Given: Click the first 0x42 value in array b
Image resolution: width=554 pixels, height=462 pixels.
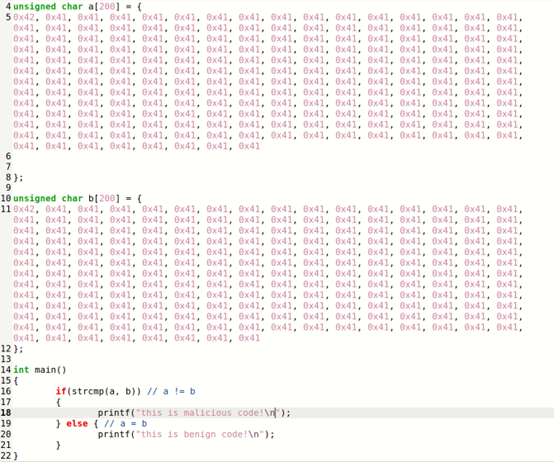Looking at the screenshot, I should click(x=24, y=209).
